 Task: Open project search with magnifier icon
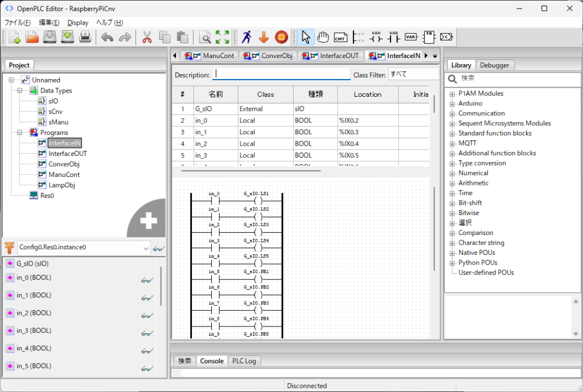[x=204, y=37]
